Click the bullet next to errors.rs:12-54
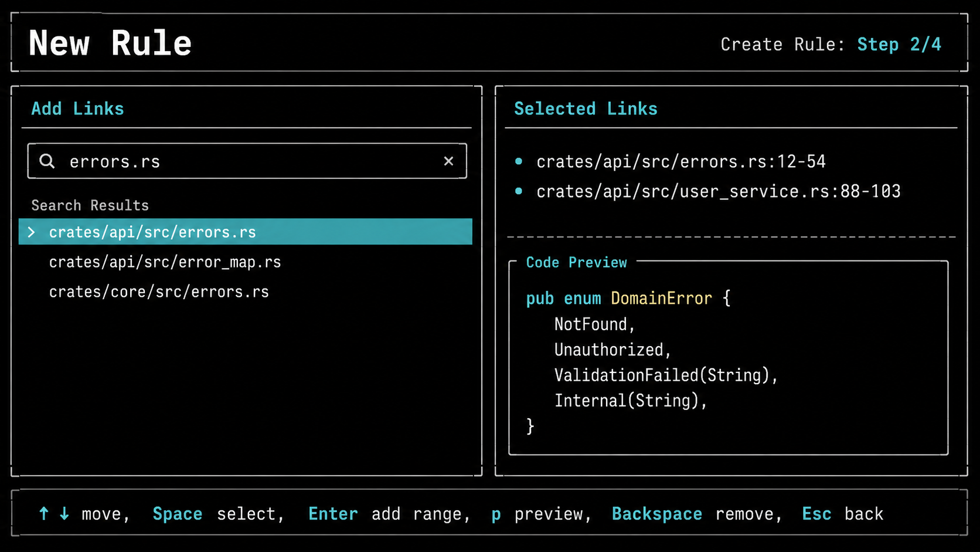The height and width of the screenshot is (552, 980). pos(519,161)
